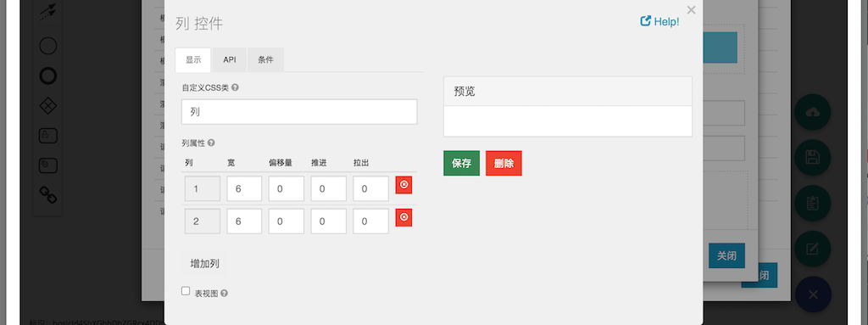Select the link tool in left palette
Image resolution: width=868 pixels, height=325 pixels.
click(48, 194)
